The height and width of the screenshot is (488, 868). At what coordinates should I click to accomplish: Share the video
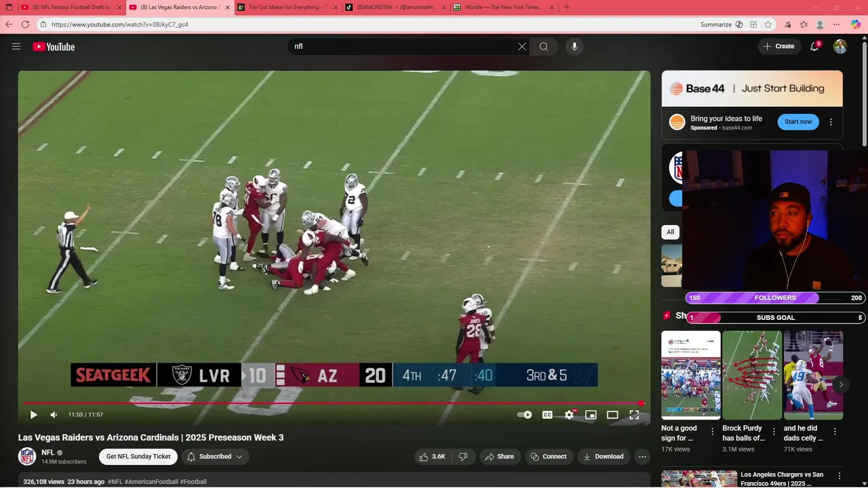pos(499,456)
